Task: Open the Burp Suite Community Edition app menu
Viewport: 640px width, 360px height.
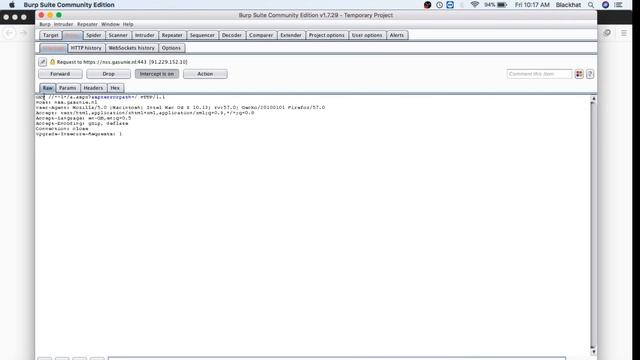Action: [x=69, y=5]
